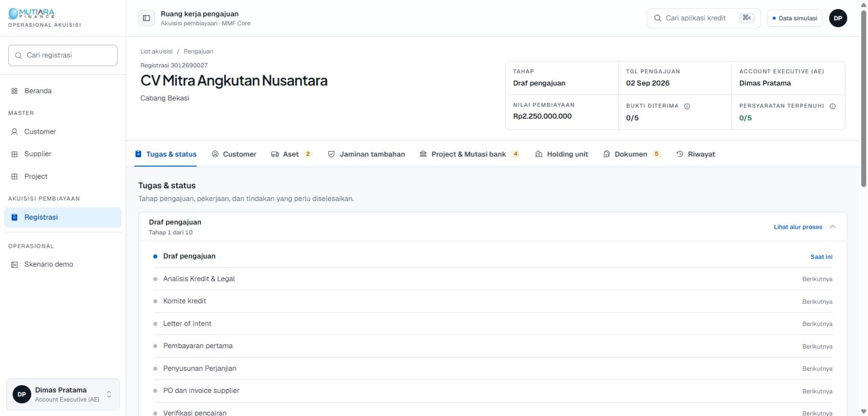Viewport: 868px width, 416px height.
Task: Open Supplier master menu item
Action: pyautogui.click(x=63, y=154)
